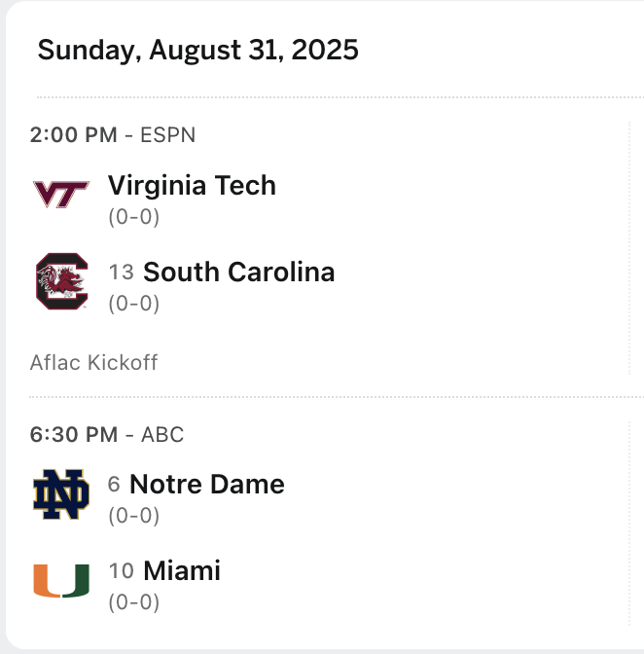644x654 pixels.
Task: Click South Carolina's number 13 ranking
Action: (121, 272)
